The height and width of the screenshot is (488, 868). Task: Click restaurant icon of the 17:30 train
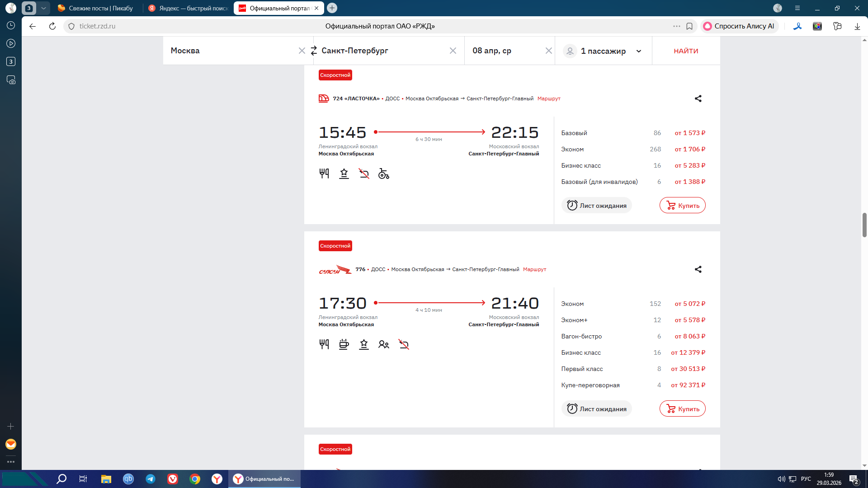tap(324, 344)
